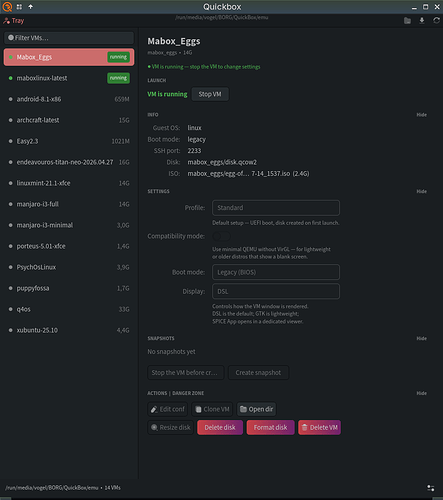Focus the Filter VMs search field

point(69,38)
